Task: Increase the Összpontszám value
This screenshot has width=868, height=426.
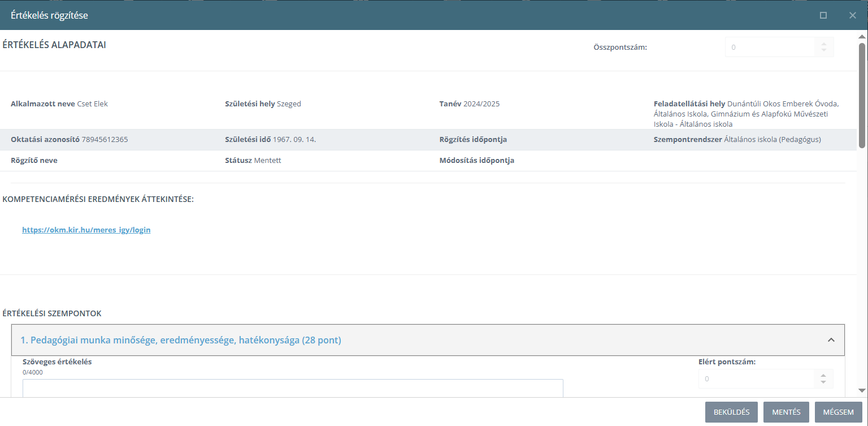Action: pyautogui.click(x=824, y=44)
